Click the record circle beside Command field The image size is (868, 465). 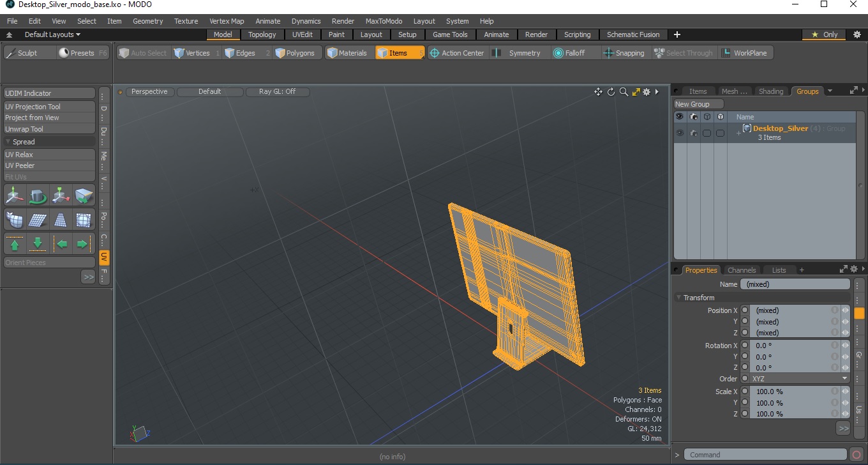pyautogui.click(x=857, y=455)
